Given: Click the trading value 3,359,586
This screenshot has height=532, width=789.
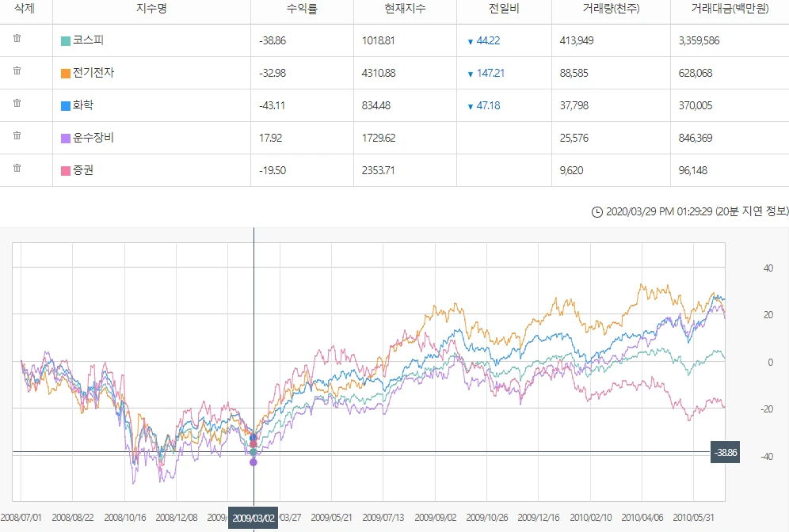Looking at the screenshot, I should (x=699, y=40).
